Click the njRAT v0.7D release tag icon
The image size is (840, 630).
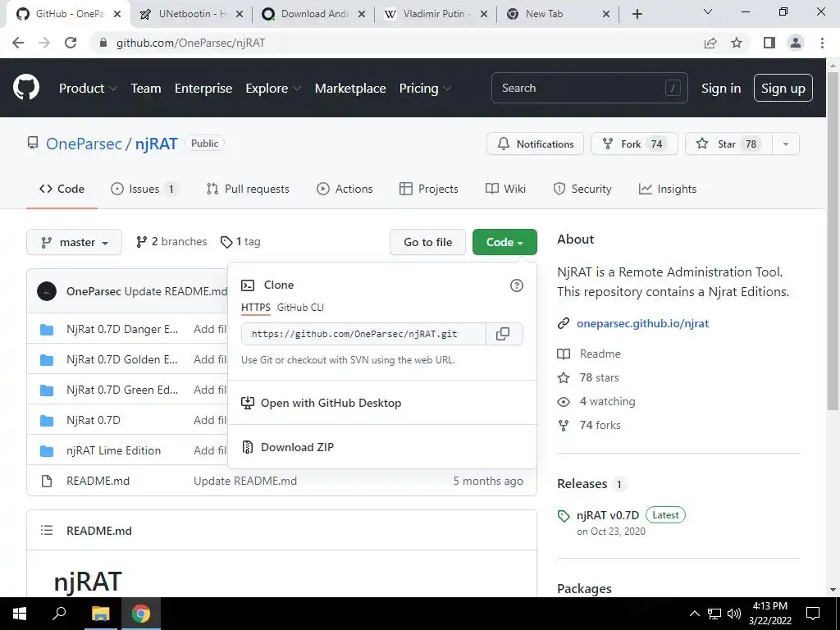(564, 516)
